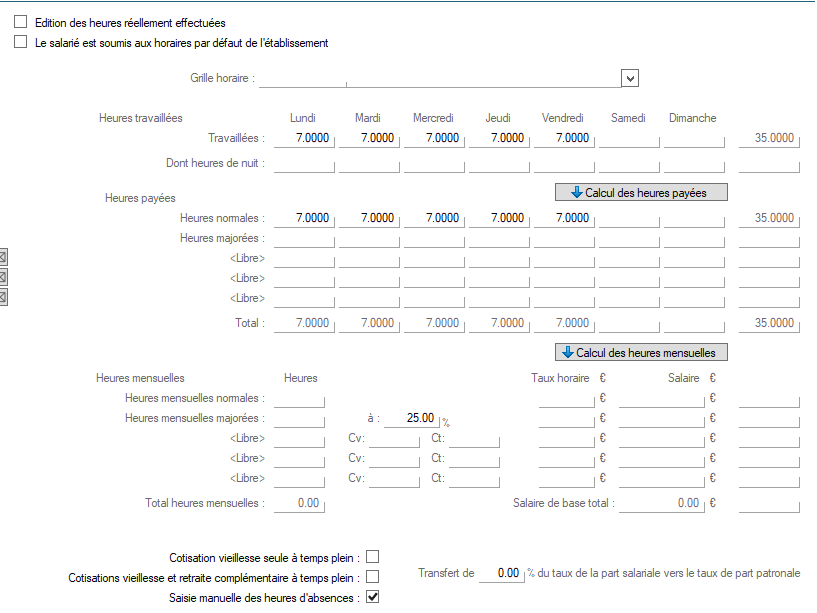Viewport: 817px width, 613px height.
Task: Click the 'Salaire' column header
Action: (x=684, y=378)
